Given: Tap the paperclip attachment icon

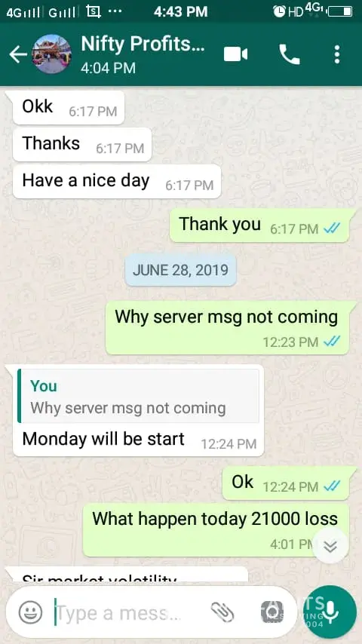Looking at the screenshot, I should point(222,613).
